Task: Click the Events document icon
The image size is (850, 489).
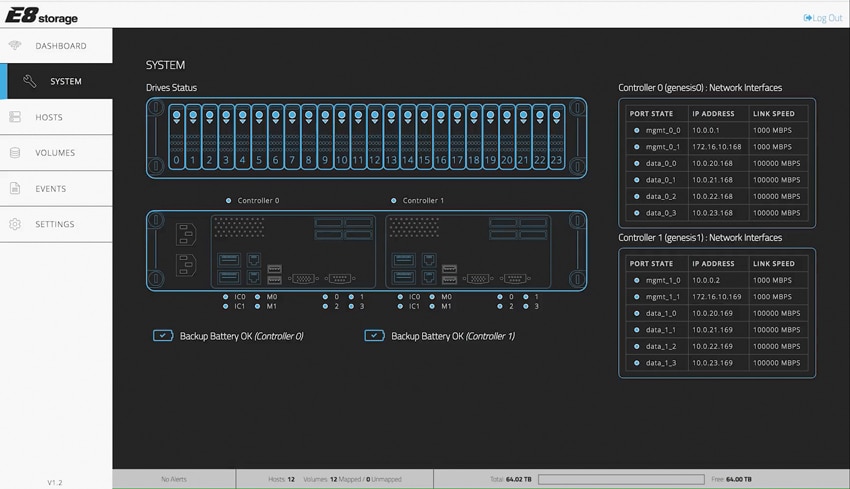Action: [15, 189]
